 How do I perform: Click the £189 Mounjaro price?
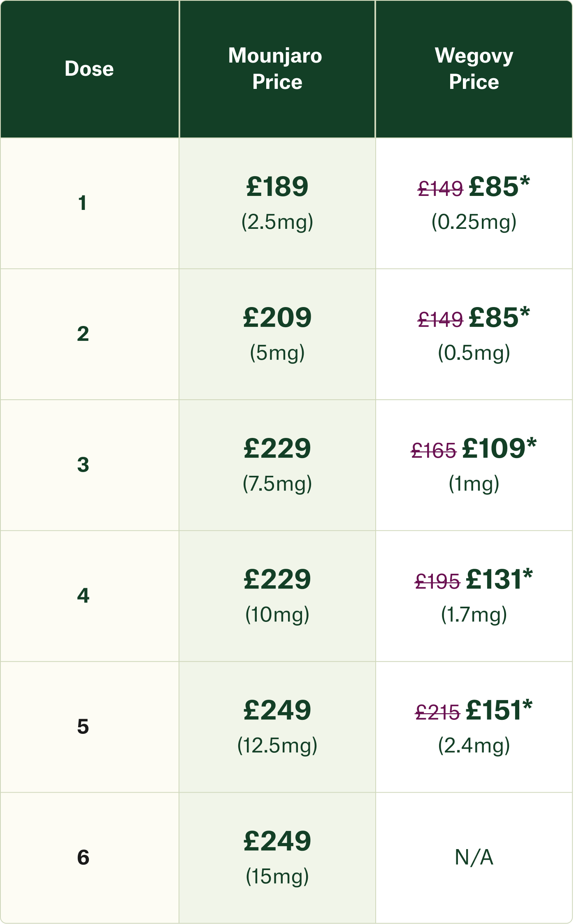[277, 186]
